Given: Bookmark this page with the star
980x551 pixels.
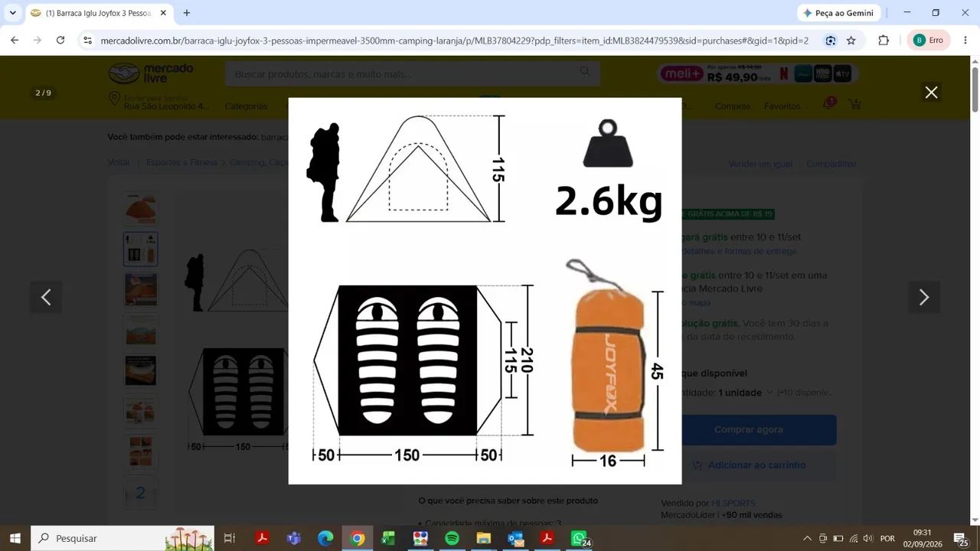Looking at the screenshot, I should coord(851,41).
